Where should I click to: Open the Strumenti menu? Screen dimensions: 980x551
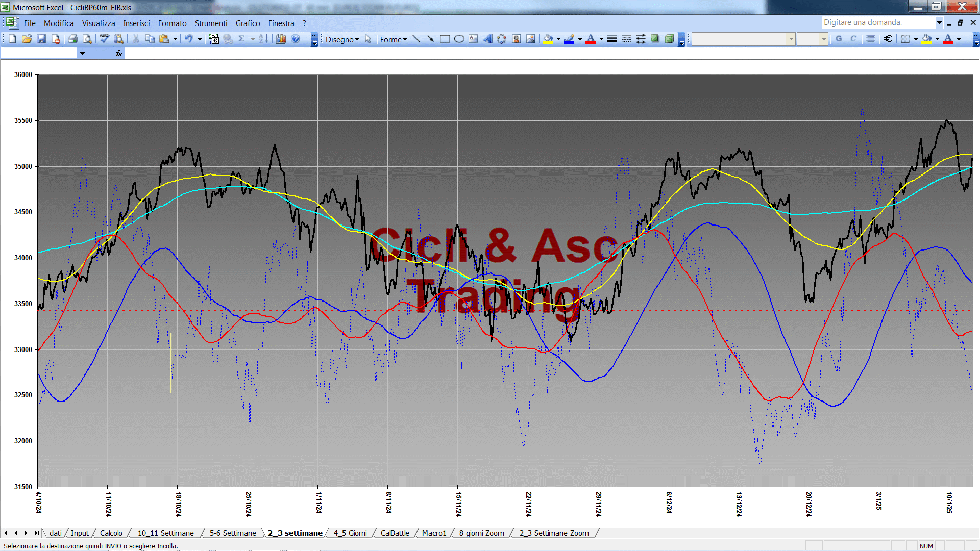point(211,23)
